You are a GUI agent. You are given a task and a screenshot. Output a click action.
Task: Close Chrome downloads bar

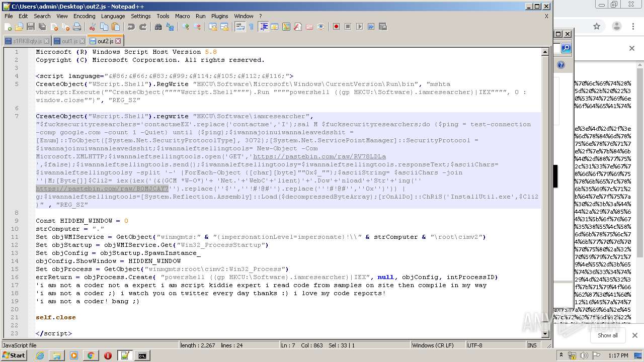pyautogui.click(x=634, y=335)
